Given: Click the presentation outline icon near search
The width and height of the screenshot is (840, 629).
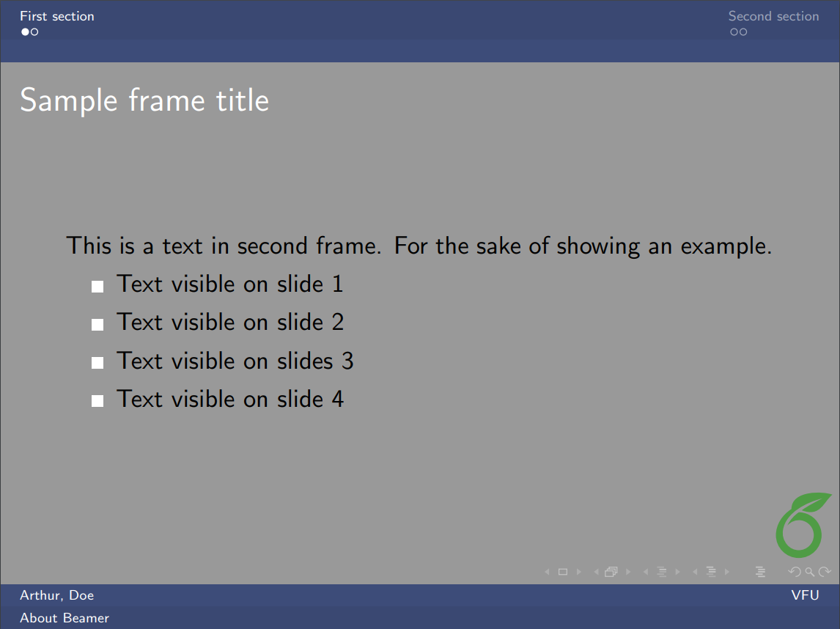Looking at the screenshot, I should (761, 572).
